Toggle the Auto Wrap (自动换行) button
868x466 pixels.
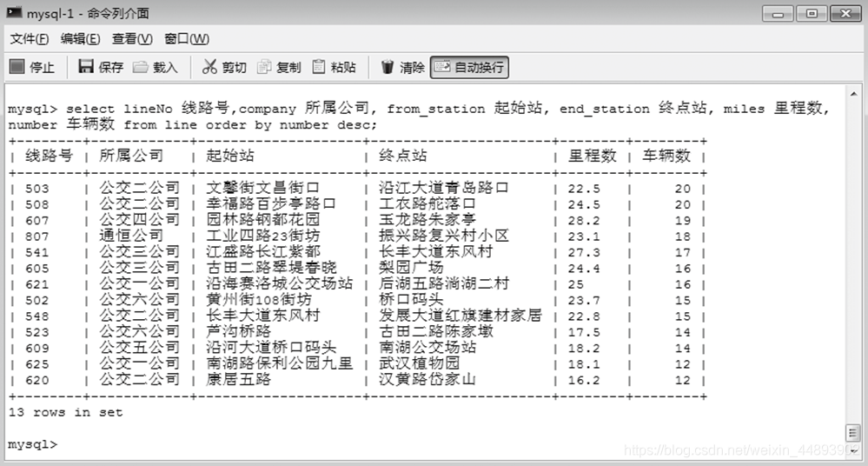(x=469, y=68)
